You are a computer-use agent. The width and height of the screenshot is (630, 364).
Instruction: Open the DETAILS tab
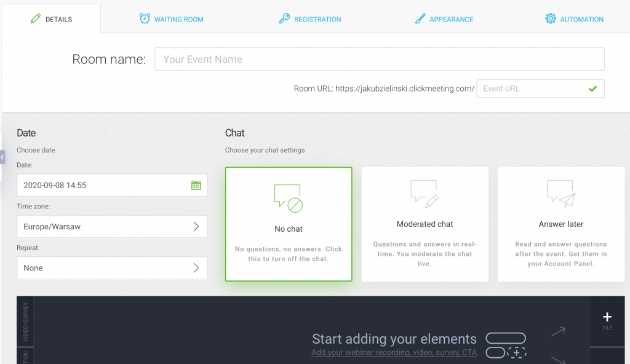pyautogui.click(x=52, y=19)
